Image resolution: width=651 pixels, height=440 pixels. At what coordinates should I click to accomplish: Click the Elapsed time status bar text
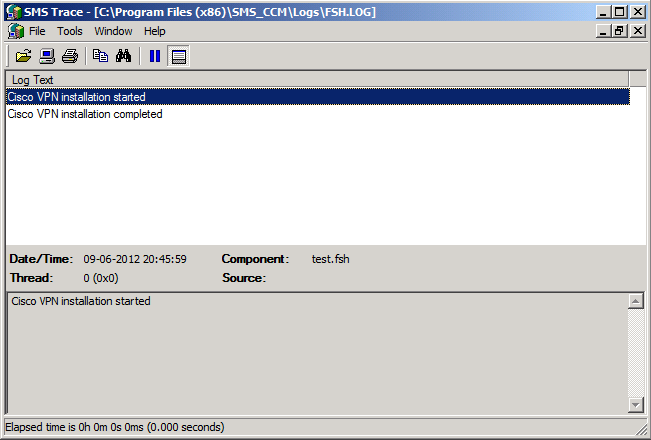[x=115, y=427]
